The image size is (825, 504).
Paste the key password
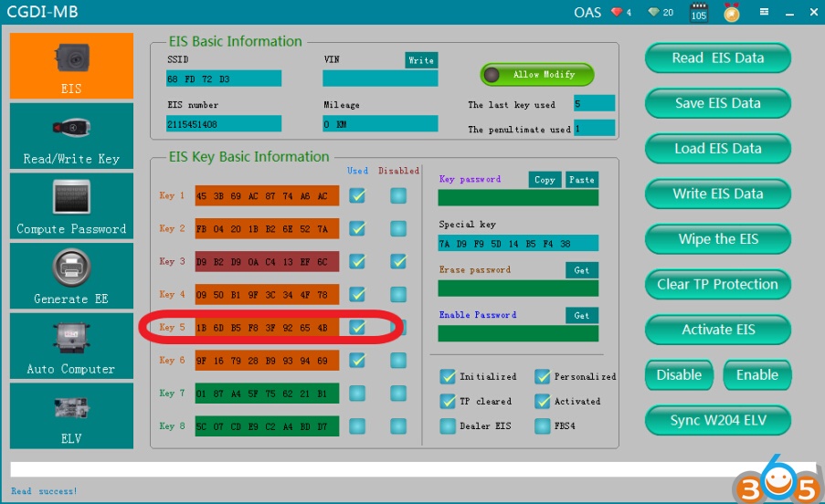click(x=582, y=180)
